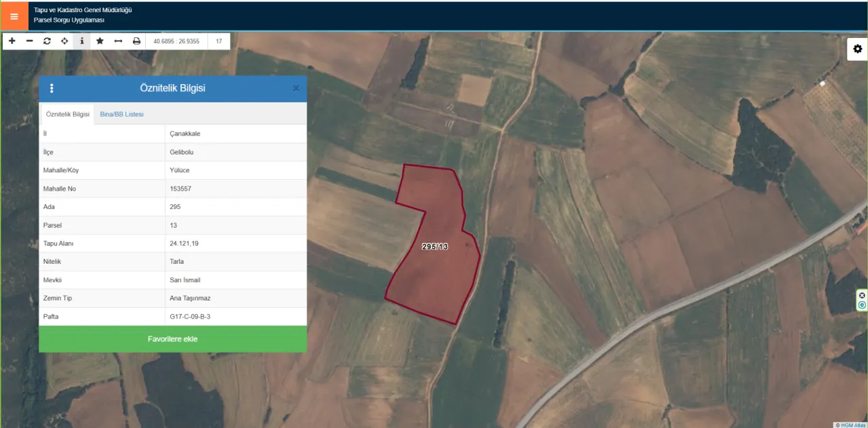Click the Tapu Alanı row label

pyautogui.click(x=58, y=244)
